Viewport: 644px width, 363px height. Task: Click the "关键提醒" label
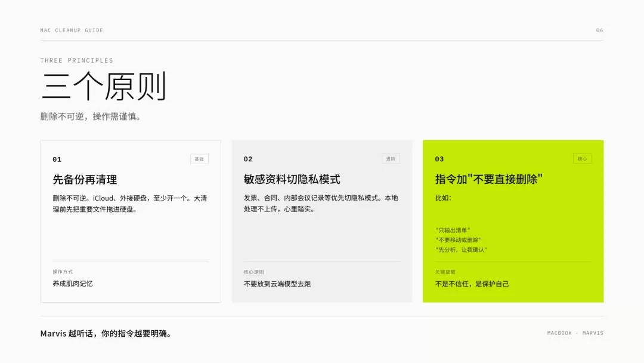tap(445, 272)
